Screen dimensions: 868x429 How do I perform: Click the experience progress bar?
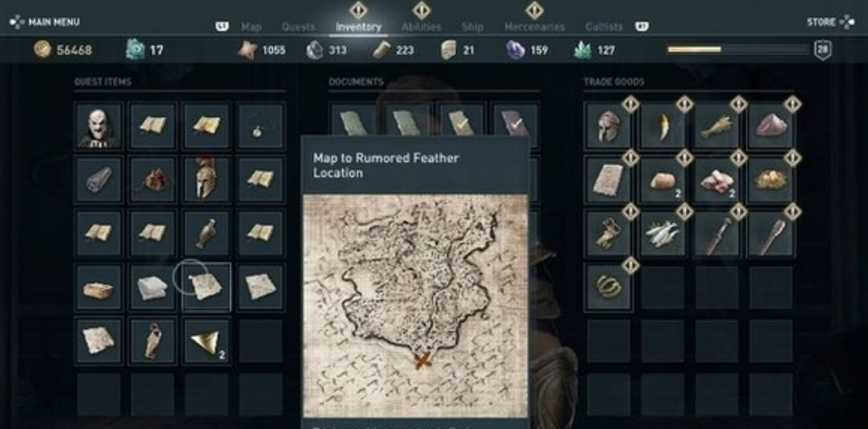(x=737, y=50)
